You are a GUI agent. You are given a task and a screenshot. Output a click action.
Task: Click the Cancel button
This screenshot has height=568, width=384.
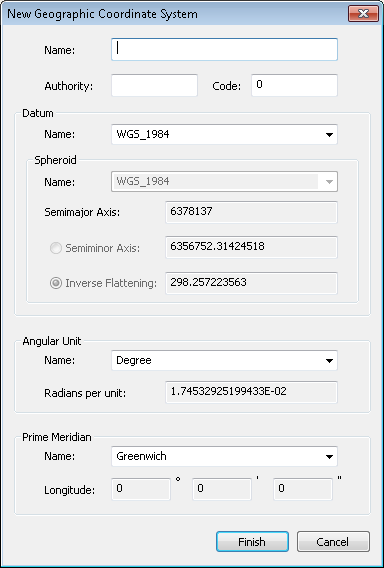333,542
